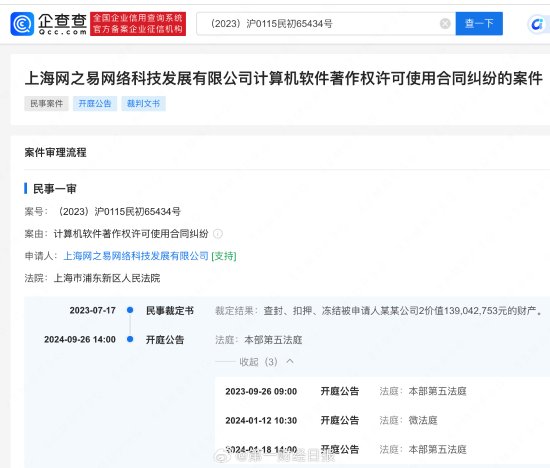Click the 企查查 brand name text
Viewport: 550px width, 468px height.
click(x=62, y=21)
